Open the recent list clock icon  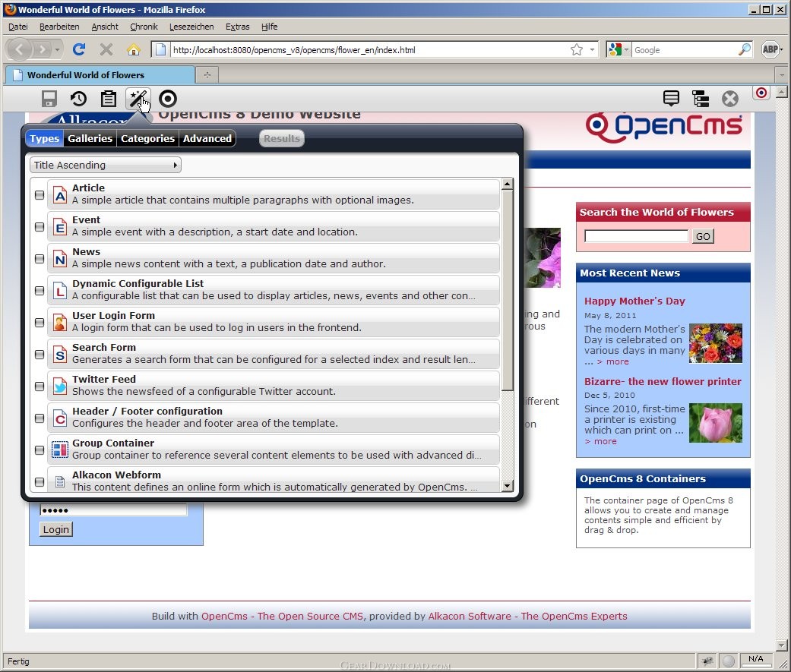point(78,99)
